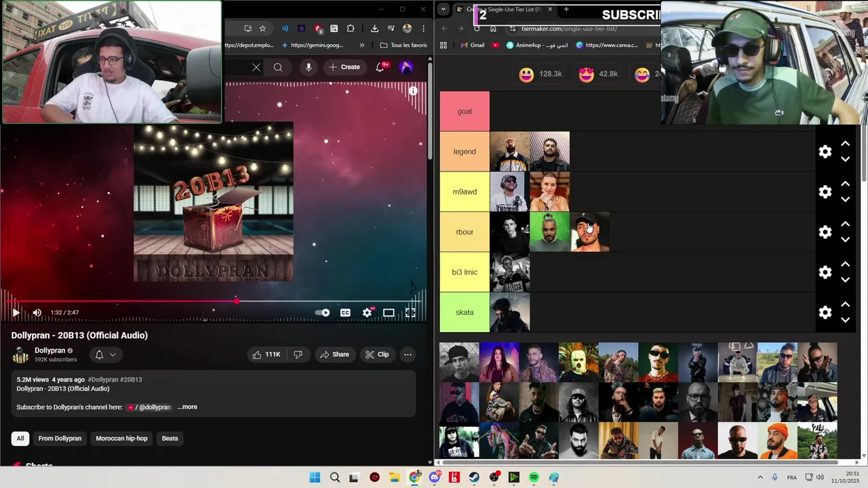Click the YouTube voice search microphone

pyautogui.click(x=309, y=67)
